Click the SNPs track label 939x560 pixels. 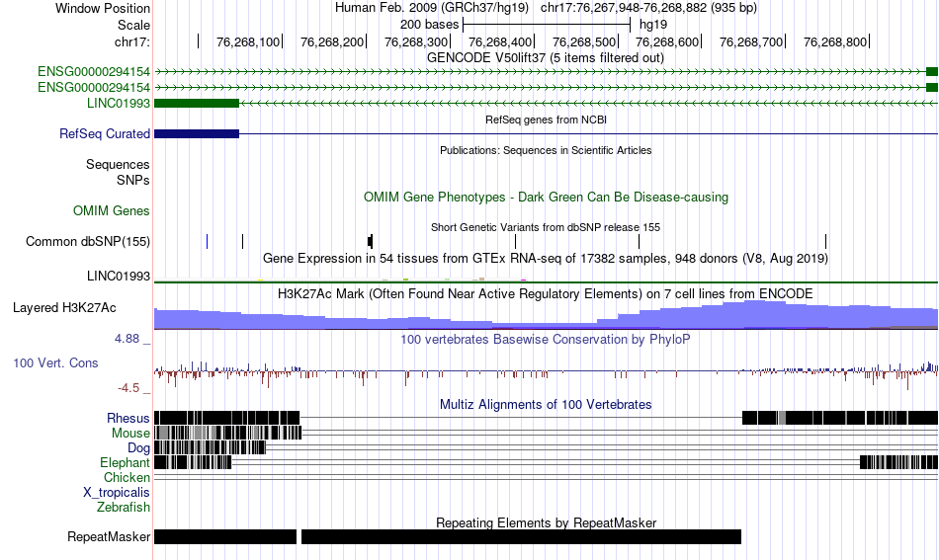click(133, 180)
